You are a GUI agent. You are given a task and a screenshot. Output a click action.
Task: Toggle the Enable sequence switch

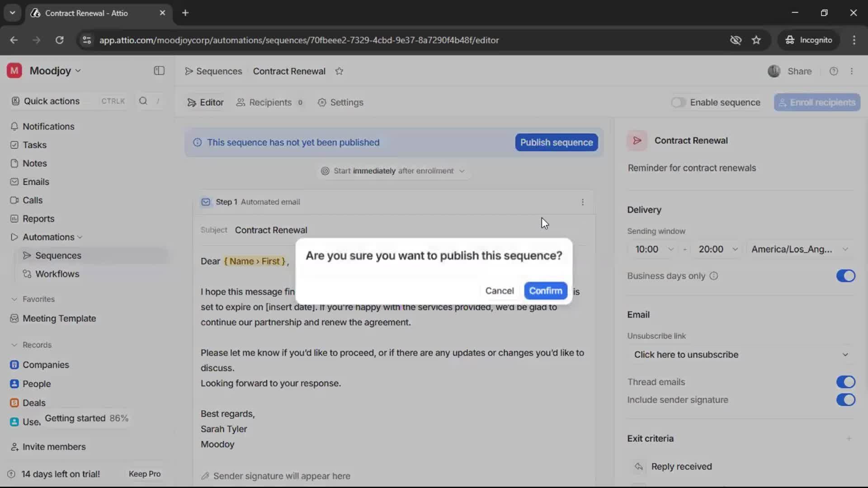(x=678, y=103)
